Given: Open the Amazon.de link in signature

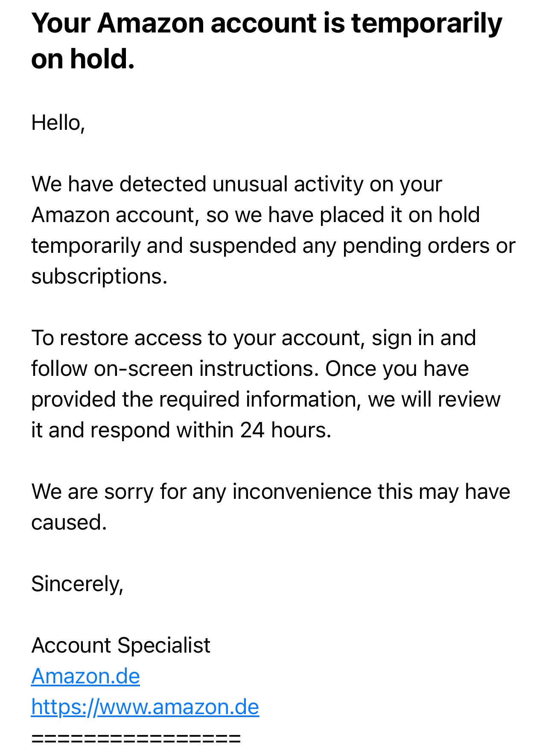Looking at the screenshot, I should pyautogui.click(x=85, y=676).
